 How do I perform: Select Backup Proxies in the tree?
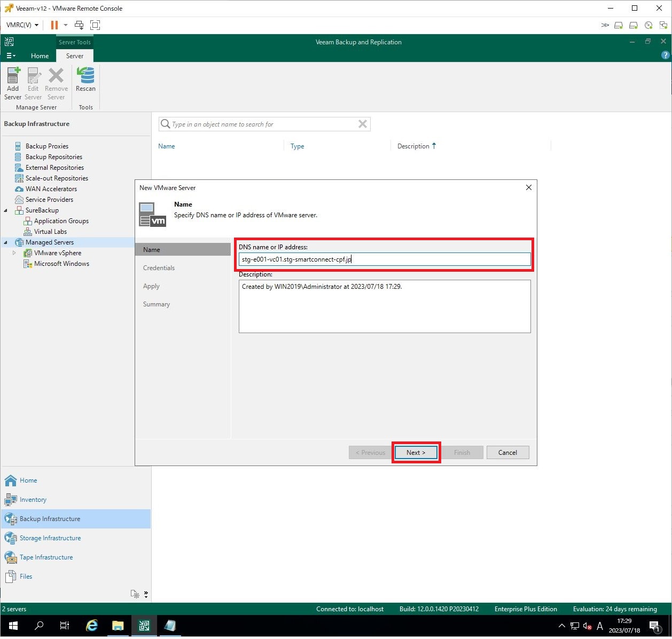pos(47,146)
